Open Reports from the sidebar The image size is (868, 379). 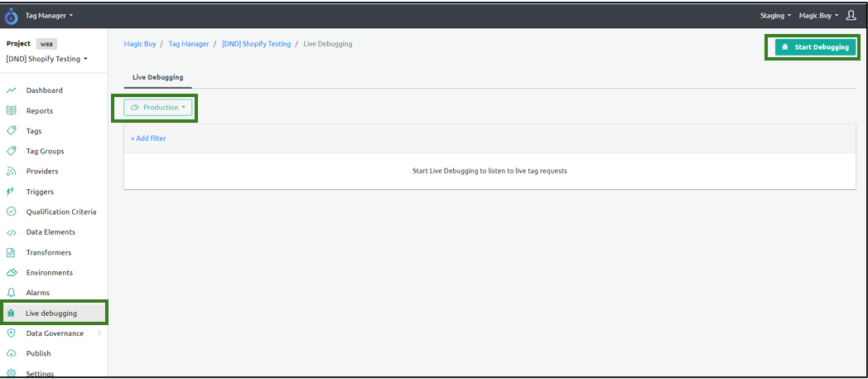pyautogui.click(x=39, y=111)
